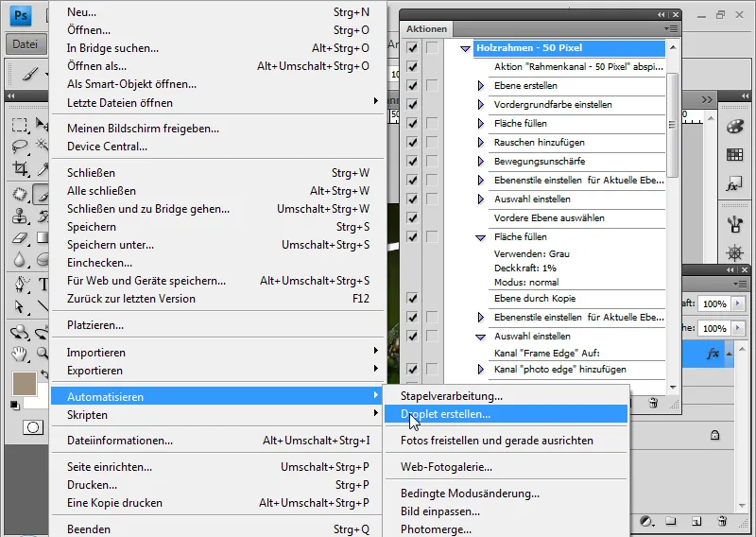Open the Deckkraft 100% slider arrow
This screenshot has height=537, width=756.
pos(737,303)
